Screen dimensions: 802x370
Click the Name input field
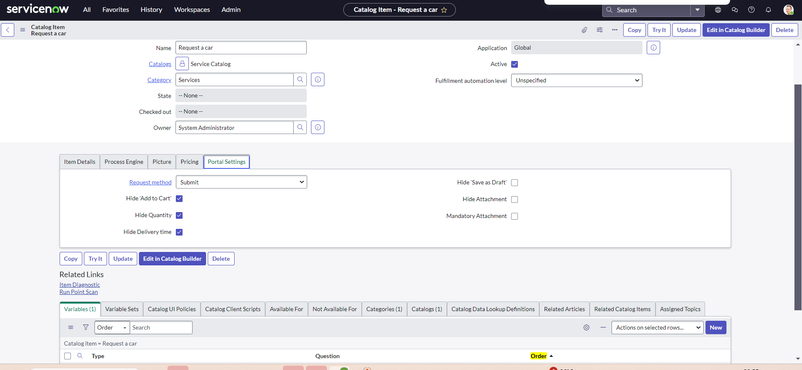click(241, 48)
